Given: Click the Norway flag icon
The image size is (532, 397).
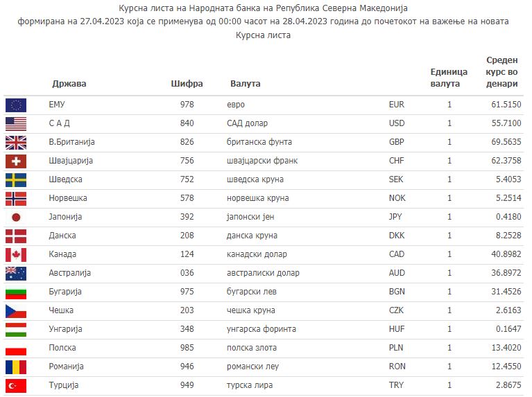Looking at the screenshot, I should pyautogui.click(x=15, y=199).
